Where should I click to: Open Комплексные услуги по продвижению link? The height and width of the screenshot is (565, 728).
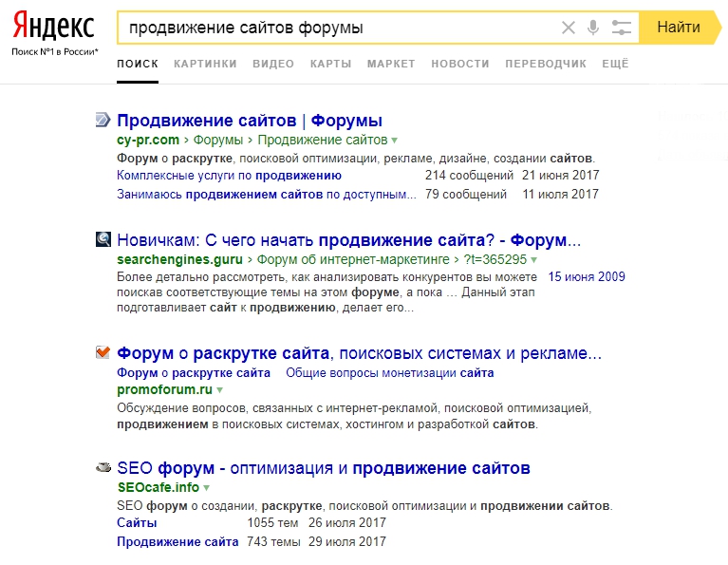pos(230,176)
